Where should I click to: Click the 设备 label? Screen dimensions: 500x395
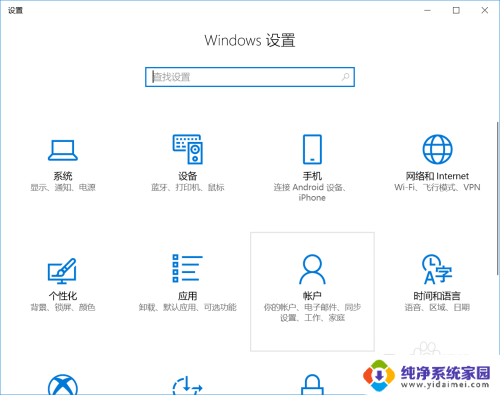[188, 176]
